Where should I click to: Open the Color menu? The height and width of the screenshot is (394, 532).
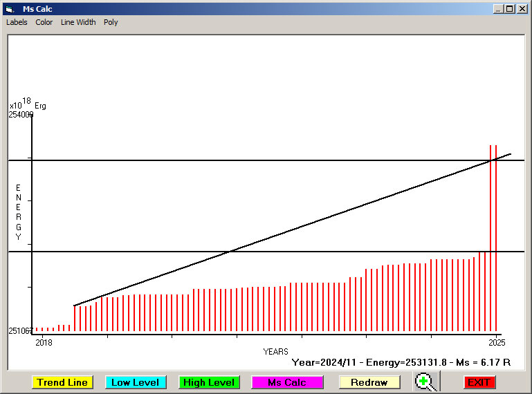tap(44, 22)
